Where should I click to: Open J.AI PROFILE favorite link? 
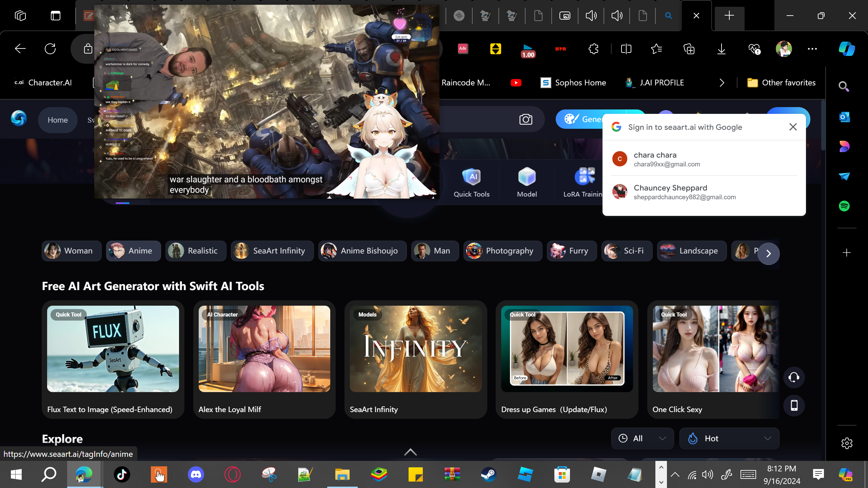(655, 83)
